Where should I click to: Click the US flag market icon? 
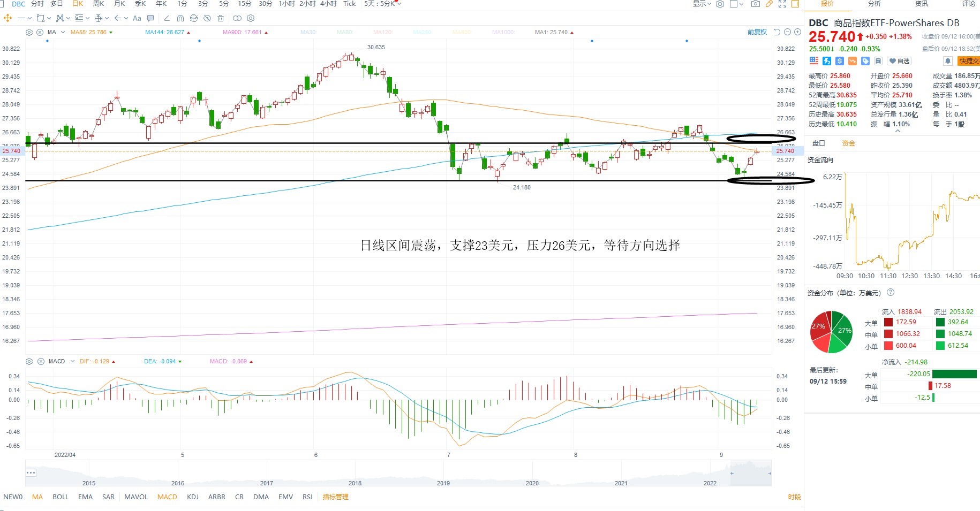pyautogui.click(x=814, y=61)
